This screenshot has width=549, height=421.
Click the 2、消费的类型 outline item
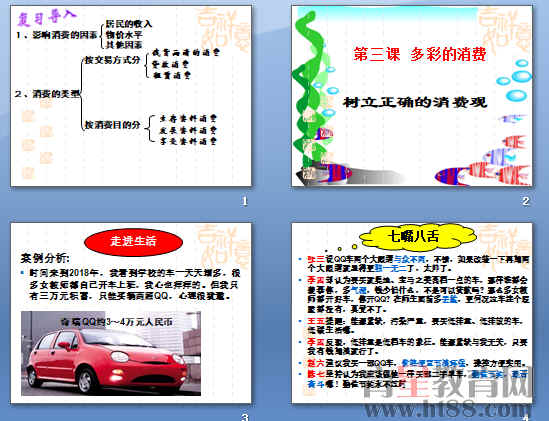[48, 94]
